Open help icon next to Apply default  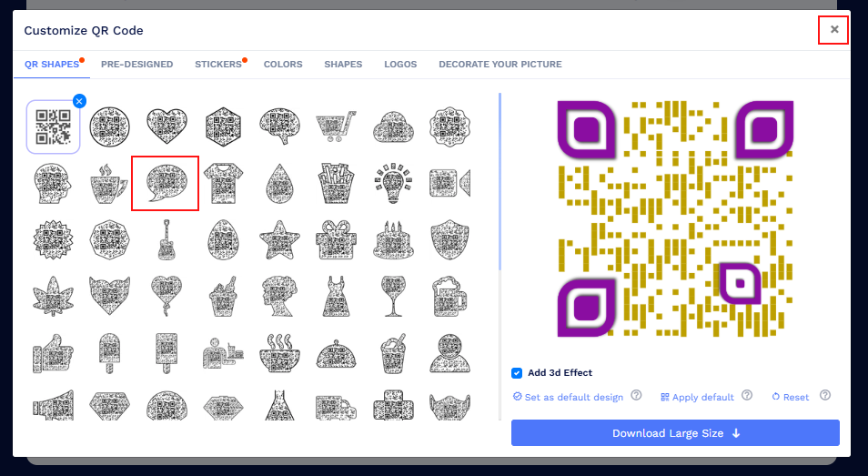(747, 395)
